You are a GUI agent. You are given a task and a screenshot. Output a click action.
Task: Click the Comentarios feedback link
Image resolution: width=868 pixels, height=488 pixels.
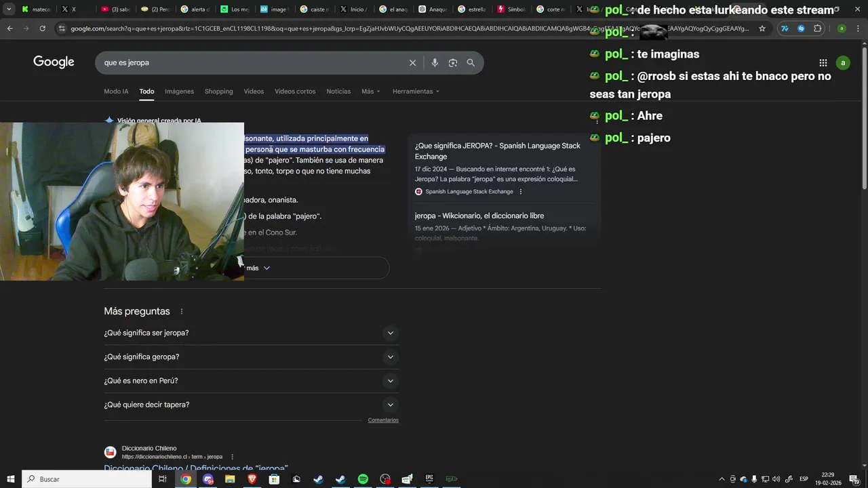383,420
